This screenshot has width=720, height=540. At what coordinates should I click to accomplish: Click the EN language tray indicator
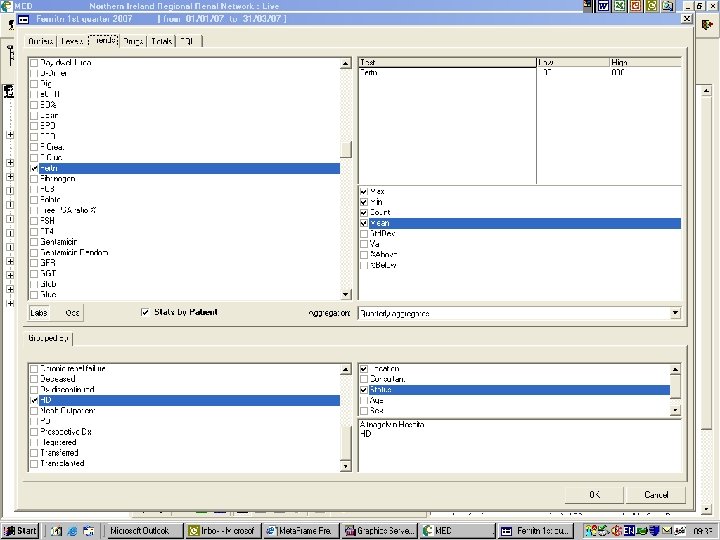pyautogui.click(x=629, y=531)
